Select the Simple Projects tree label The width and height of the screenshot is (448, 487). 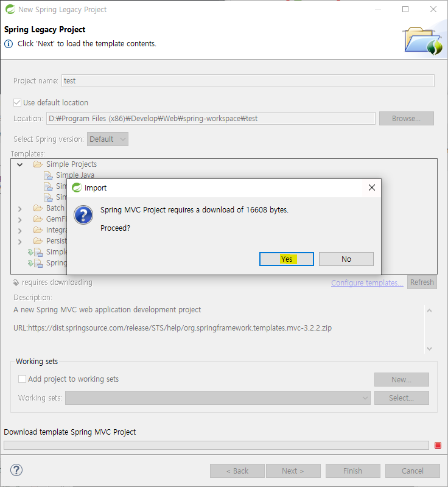click(71, 164)
